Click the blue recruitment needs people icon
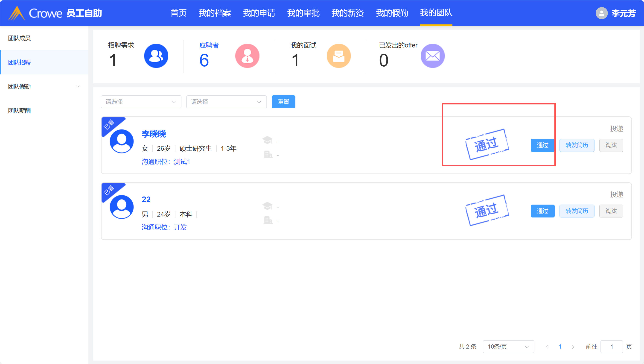This screenshot has height=364, width=644. coord(156,56)
